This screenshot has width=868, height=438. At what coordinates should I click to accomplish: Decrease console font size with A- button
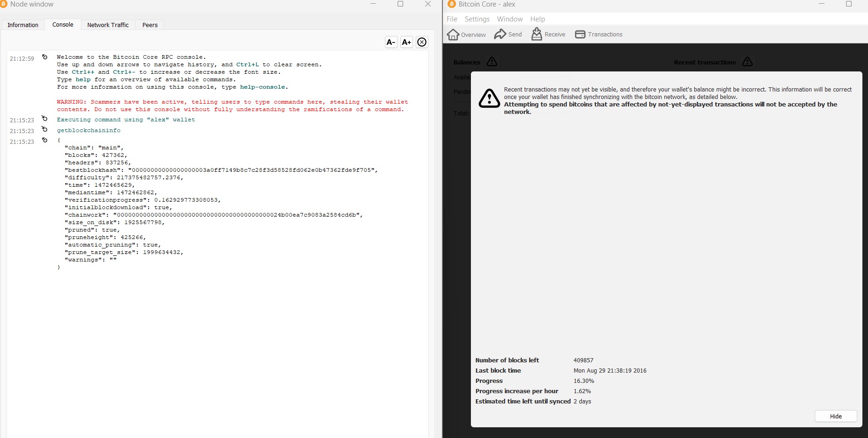[391, 42]
